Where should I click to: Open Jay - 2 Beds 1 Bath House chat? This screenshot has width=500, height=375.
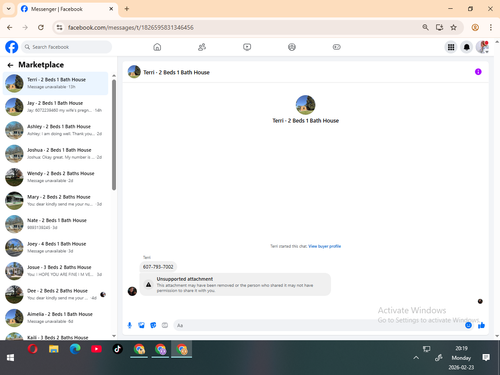pos(55,107)
